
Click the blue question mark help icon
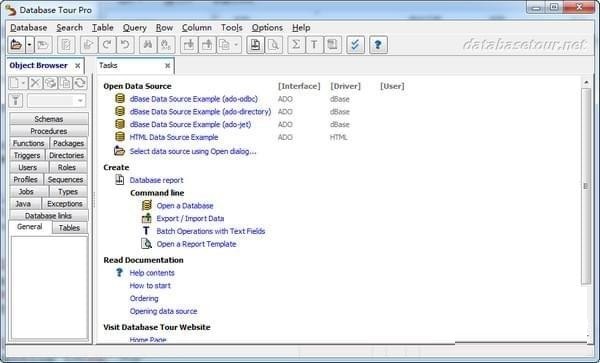point(378,45)
